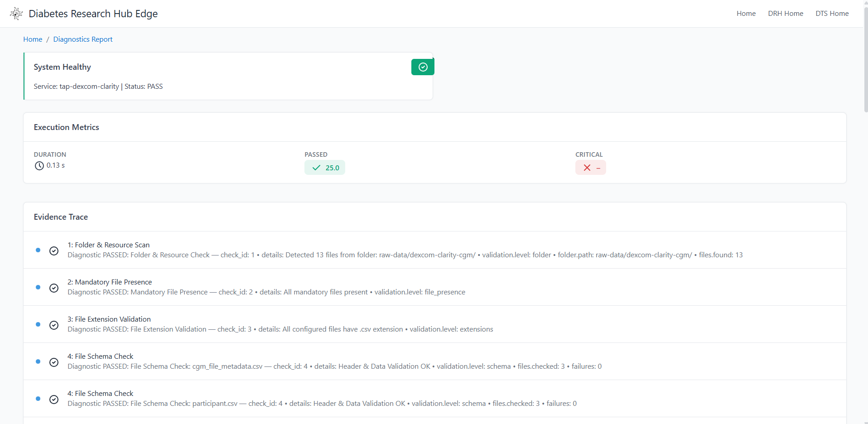Image resolution: width=868 pixels, height=424 pixels.
Task: Click the green System Healthy check badge
Action: (x=422, y=67)
